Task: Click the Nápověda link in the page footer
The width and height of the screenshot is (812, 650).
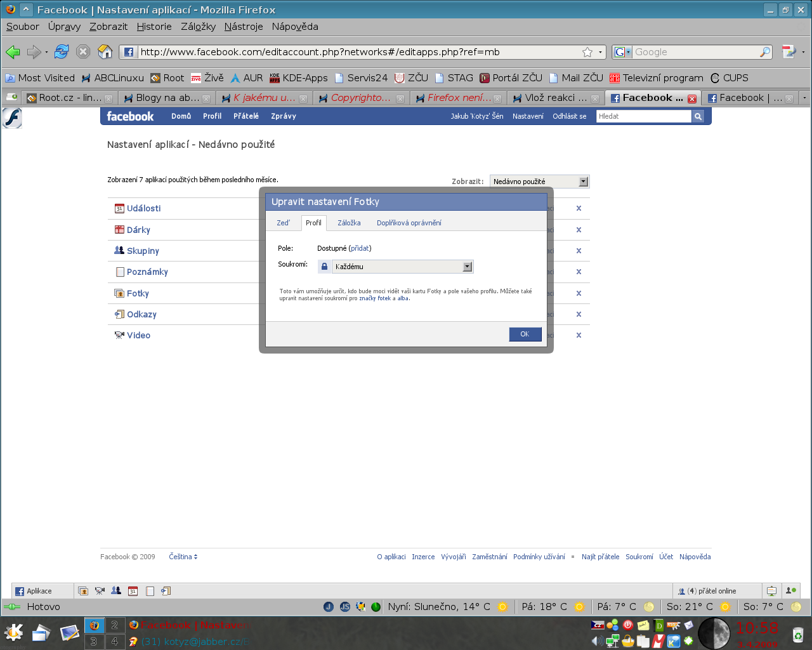Action: click(695, 557)
